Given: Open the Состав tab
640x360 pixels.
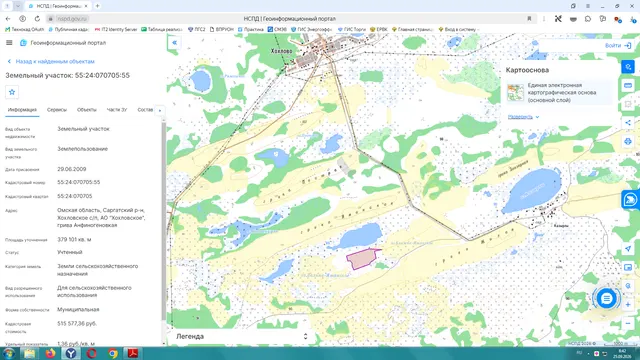Looking at the screenshot, I should 145,110.
